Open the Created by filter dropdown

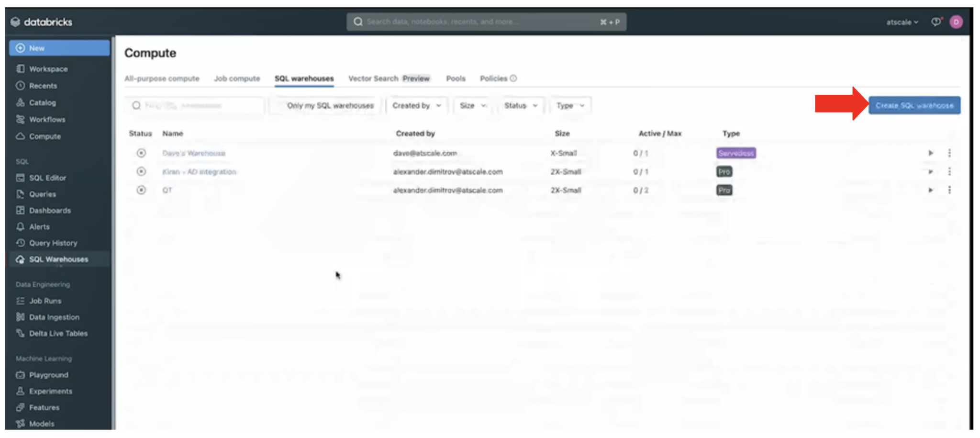(416, 105)
